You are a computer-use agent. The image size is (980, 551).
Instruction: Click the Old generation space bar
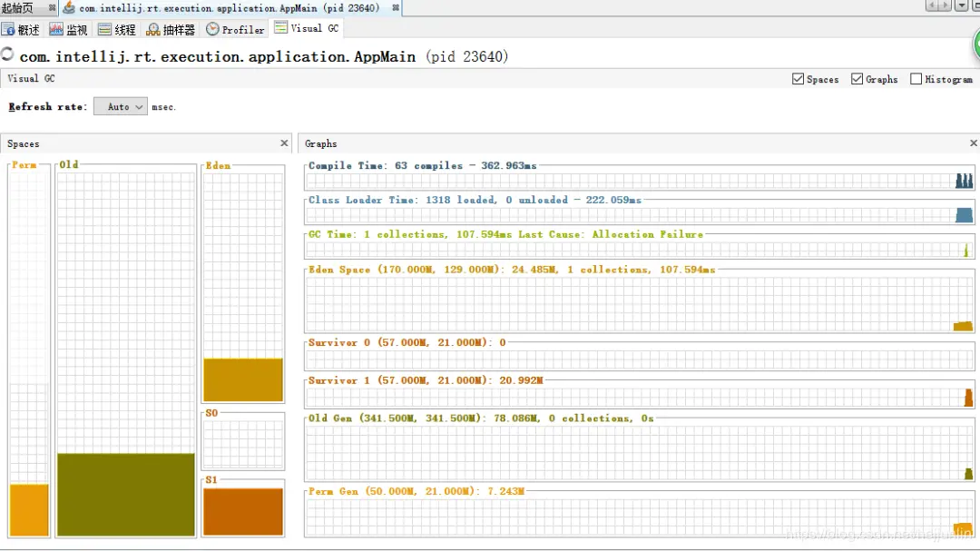point(126,494)
